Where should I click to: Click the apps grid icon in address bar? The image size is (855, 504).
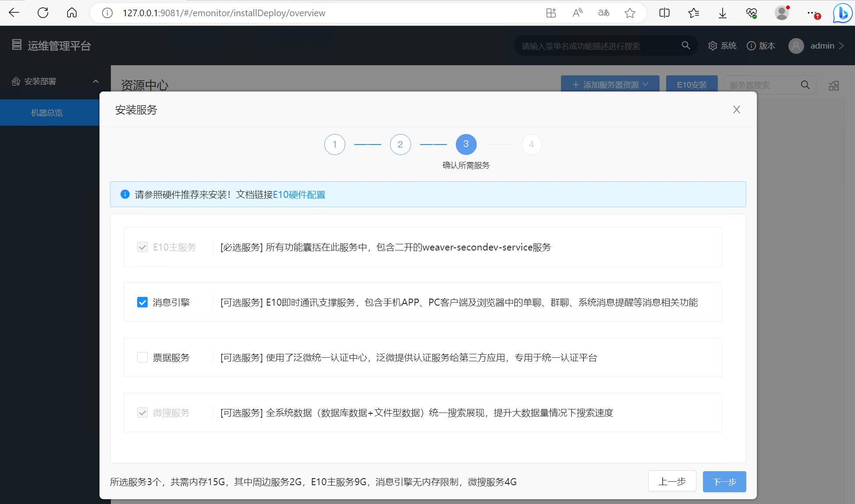551,13
